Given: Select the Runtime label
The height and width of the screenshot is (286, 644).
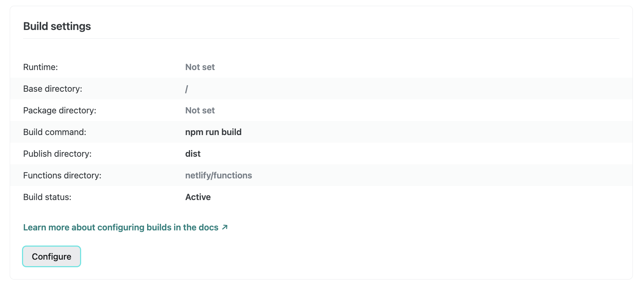Looking at the screenshot, I should (40, 67).
